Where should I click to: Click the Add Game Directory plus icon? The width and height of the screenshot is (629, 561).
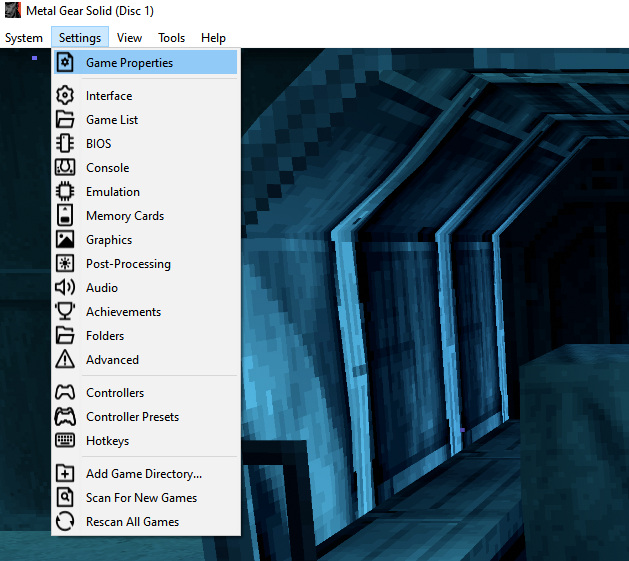(x=65, y=474)
